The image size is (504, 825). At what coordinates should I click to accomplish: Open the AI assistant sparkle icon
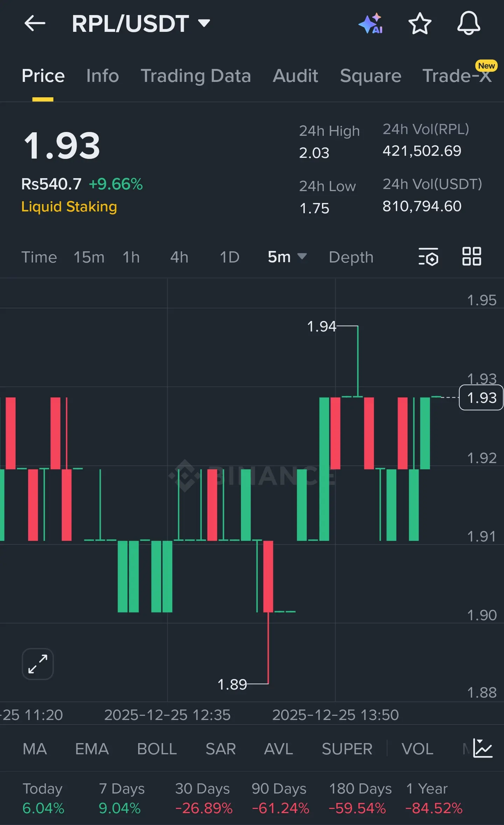[371, 23]
